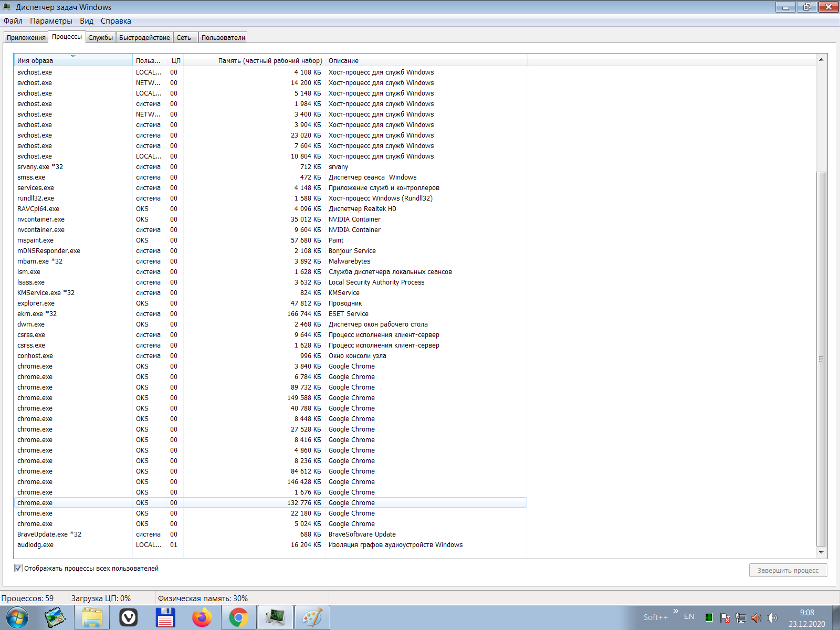Open the Файл menu
This screenshot has height=630, width=840.
click(13, 21)
